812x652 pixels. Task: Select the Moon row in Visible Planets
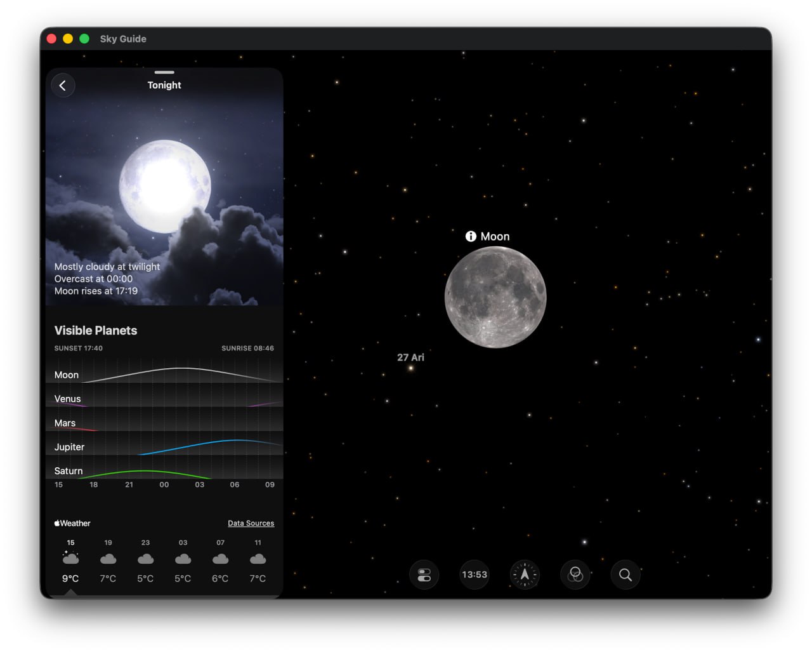point(164,374)
